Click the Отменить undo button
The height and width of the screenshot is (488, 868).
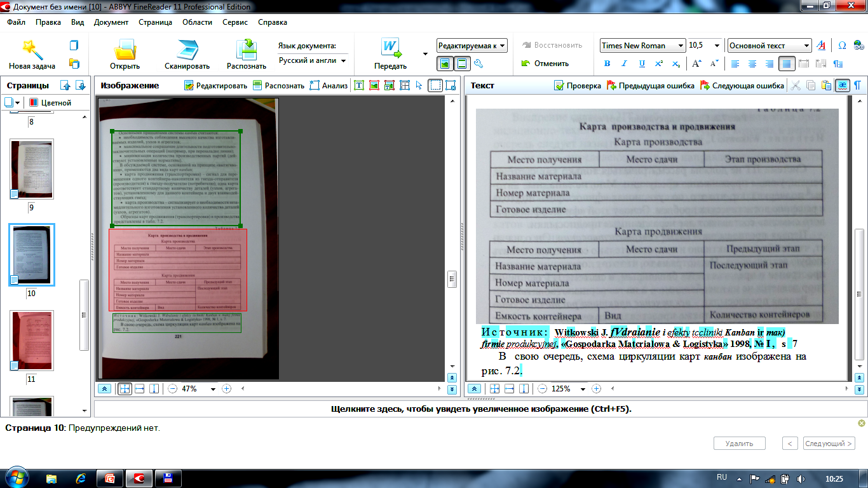click(x=545, y=64)
